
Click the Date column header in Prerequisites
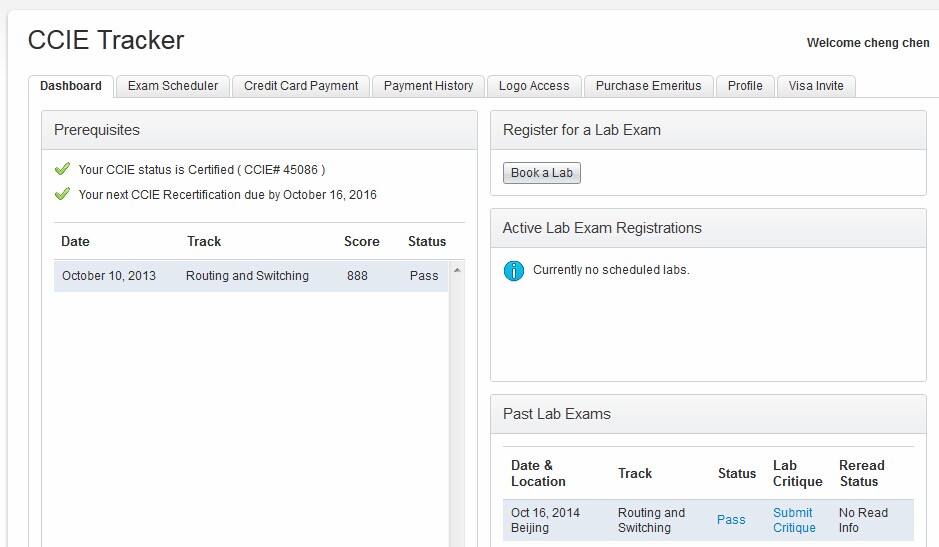coord(75,241)
